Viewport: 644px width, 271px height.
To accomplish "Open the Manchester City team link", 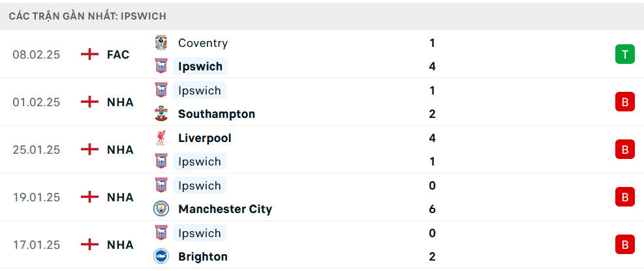I will pos(224,209).
